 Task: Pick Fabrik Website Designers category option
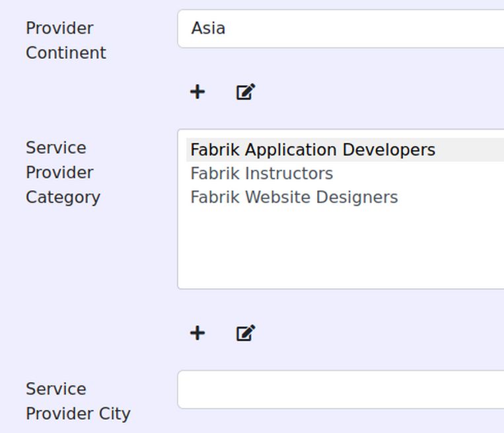click(294, 198)
